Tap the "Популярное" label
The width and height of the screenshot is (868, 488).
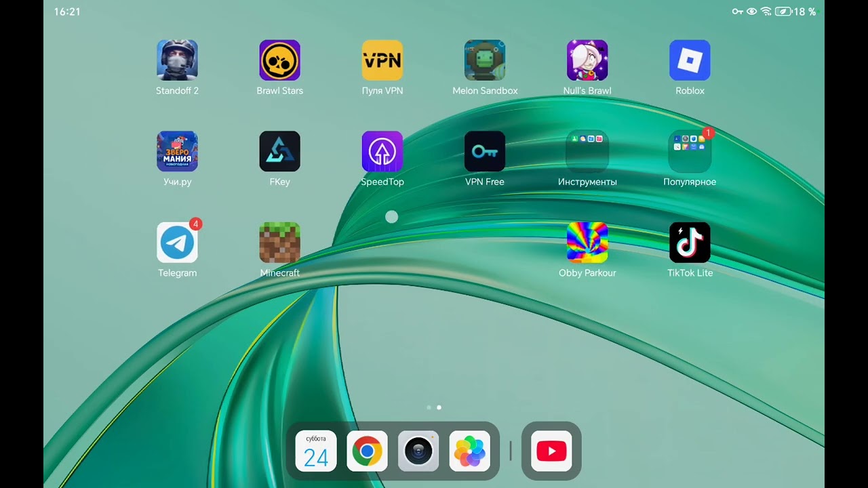coord(690,182)
